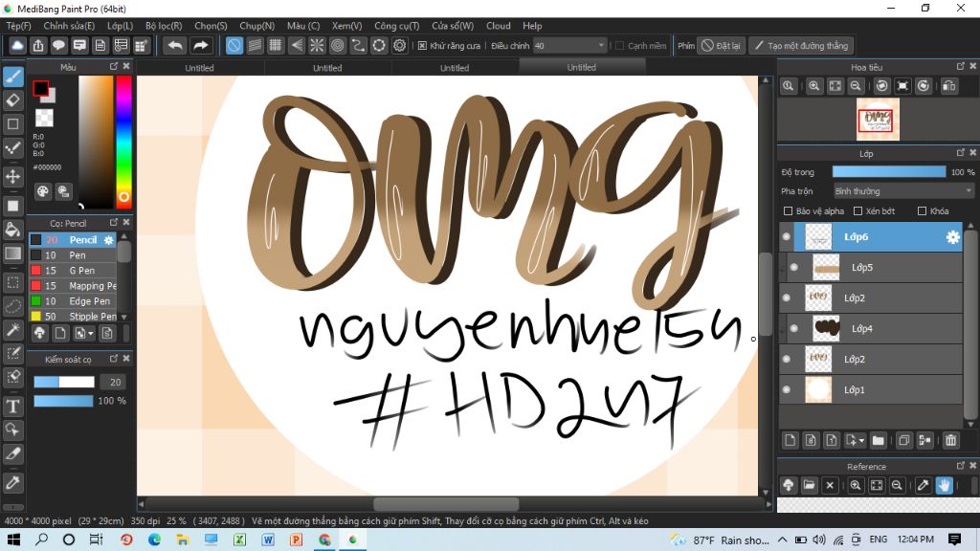The width and height of the screenshot is (980, 551).
Task: Select the Edge Pen brush
Action: (74, 301)
